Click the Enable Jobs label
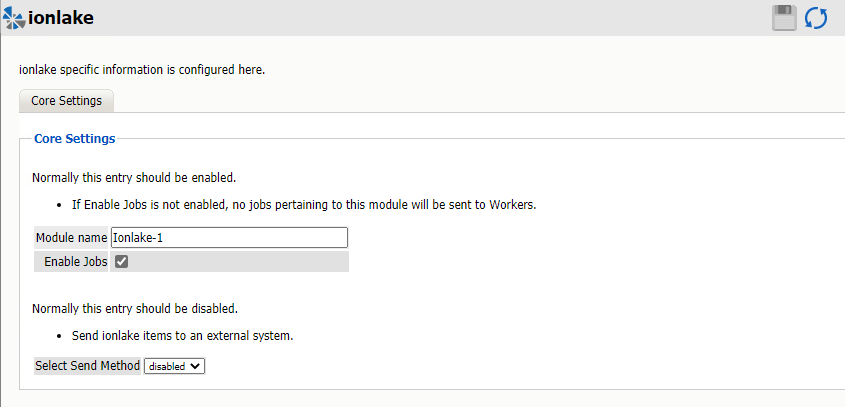The image size is (845, 407). pyautogui.click(x=76, y=262)
